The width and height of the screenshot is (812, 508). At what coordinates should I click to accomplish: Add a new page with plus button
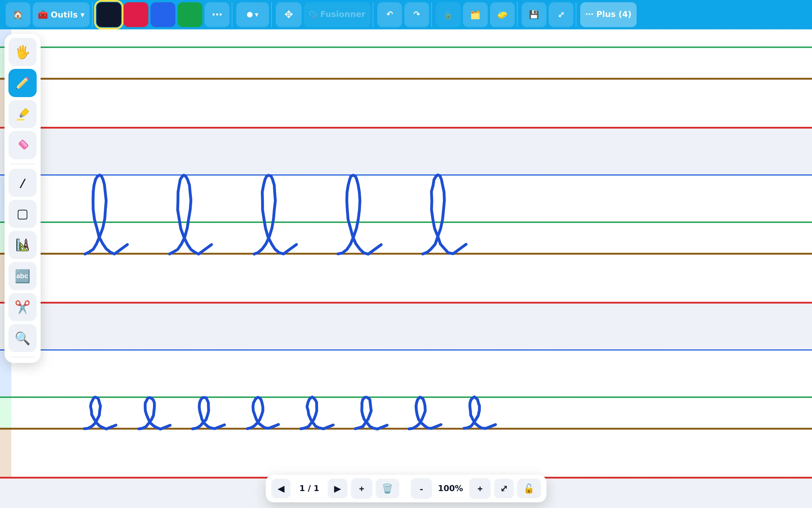[x=361, y=489]
